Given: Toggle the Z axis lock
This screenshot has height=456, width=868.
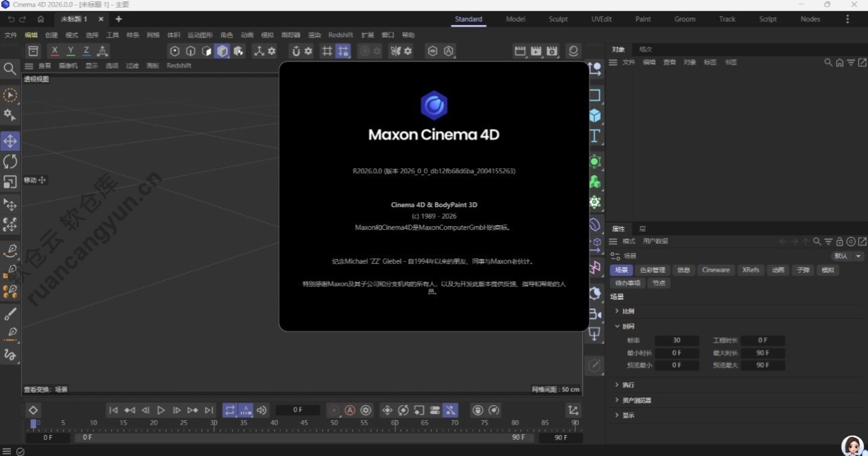Looking at the screenshot, I should 86,50.
